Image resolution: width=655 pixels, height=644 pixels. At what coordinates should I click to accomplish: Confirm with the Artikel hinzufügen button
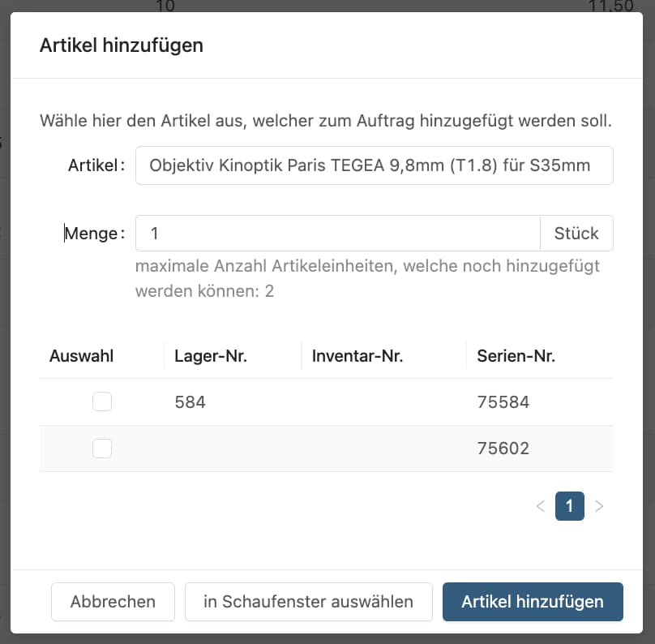532,602
